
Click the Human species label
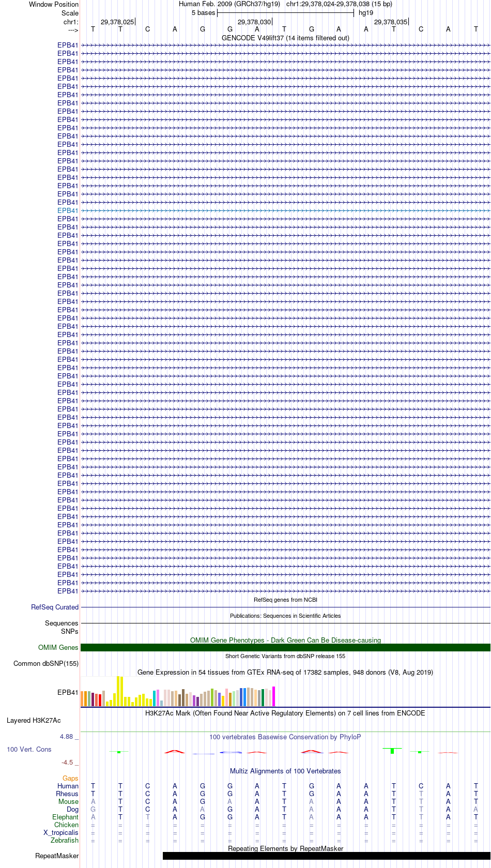(x=68, y=786)
